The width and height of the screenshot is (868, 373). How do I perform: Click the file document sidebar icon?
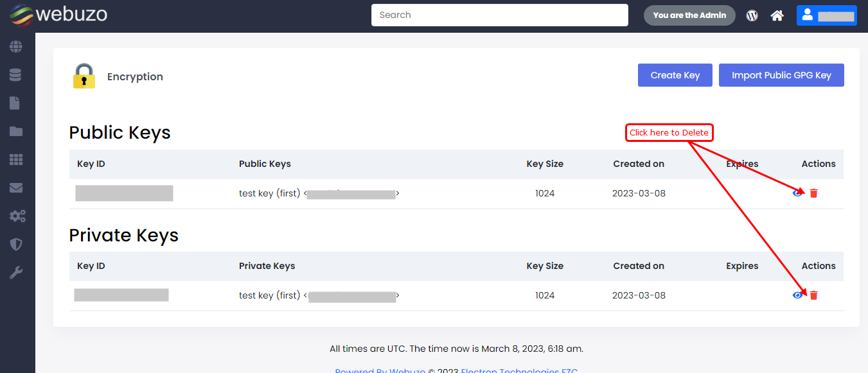pyautogui.click(x=16, y=103)
